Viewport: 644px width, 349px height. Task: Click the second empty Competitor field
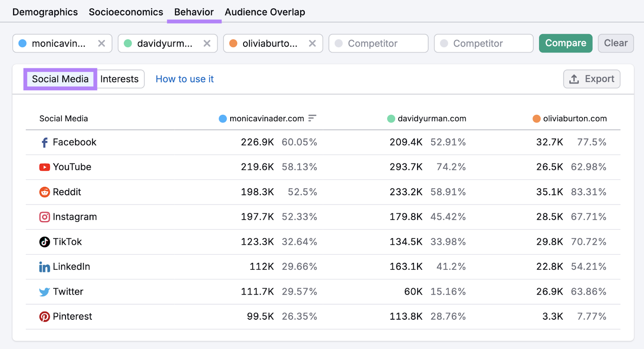(x=484, y=43)
